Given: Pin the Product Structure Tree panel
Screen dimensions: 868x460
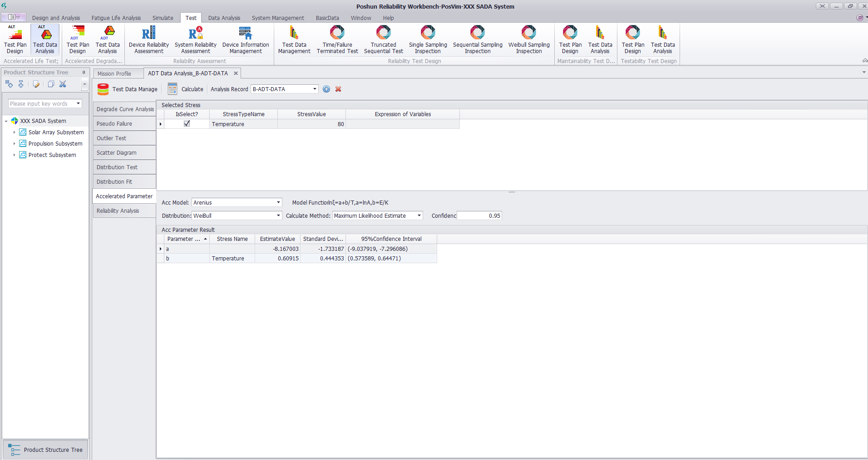Looking at the screenshot, I should (x=84, y=73).
